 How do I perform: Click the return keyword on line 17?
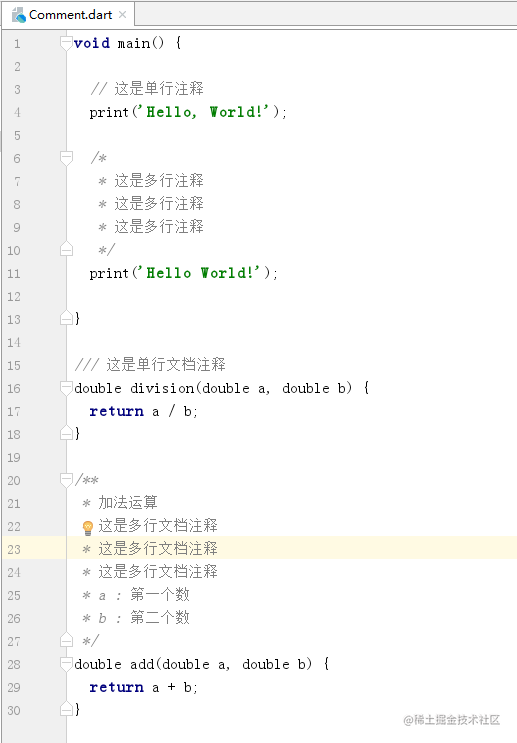(117, 411)
